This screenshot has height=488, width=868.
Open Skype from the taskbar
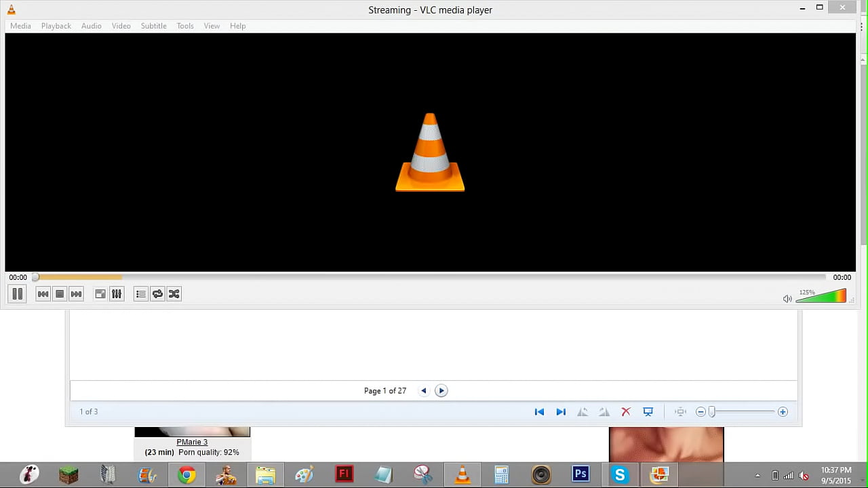[620, 475]
